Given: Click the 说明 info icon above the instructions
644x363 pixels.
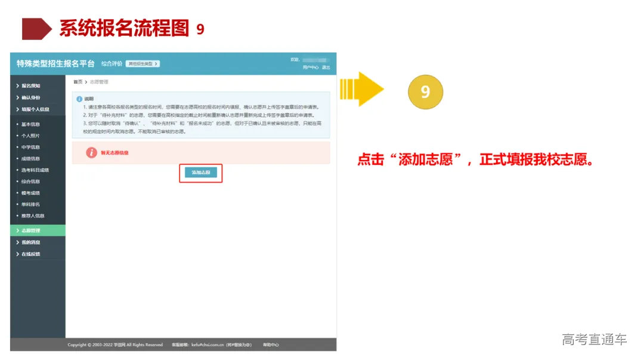Looking at the screenshot, I should (x=80, y=99).
